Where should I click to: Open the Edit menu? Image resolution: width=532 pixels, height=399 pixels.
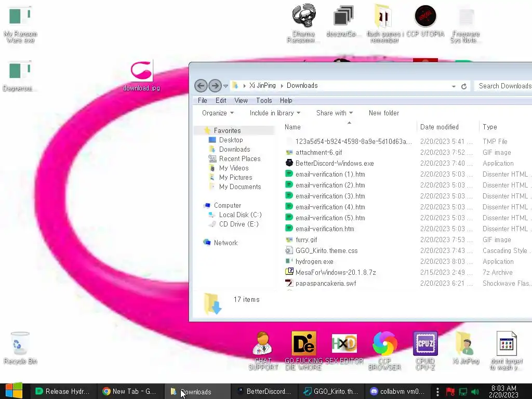(220, 100)
